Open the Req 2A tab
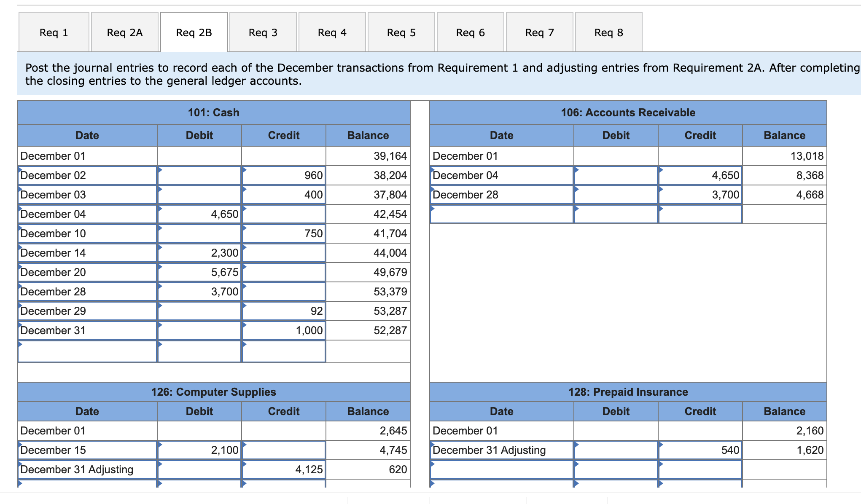 (x=125, y=32)
